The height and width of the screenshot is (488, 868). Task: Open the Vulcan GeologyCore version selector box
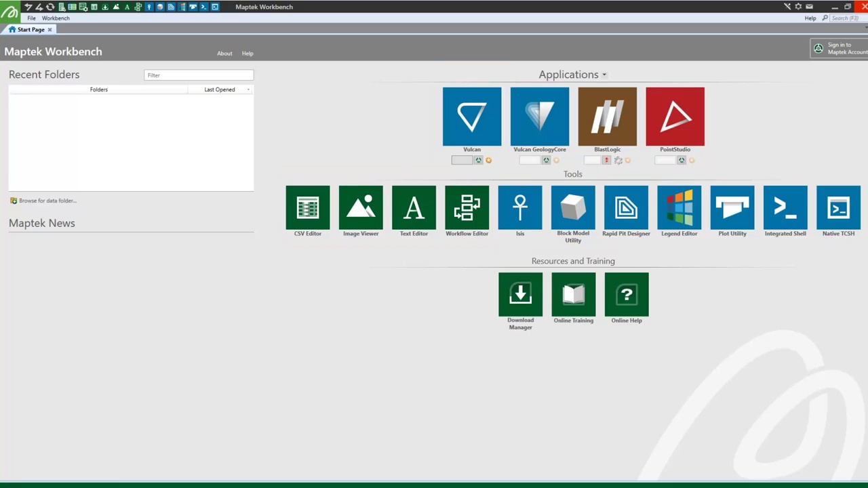tap(530, 161)
